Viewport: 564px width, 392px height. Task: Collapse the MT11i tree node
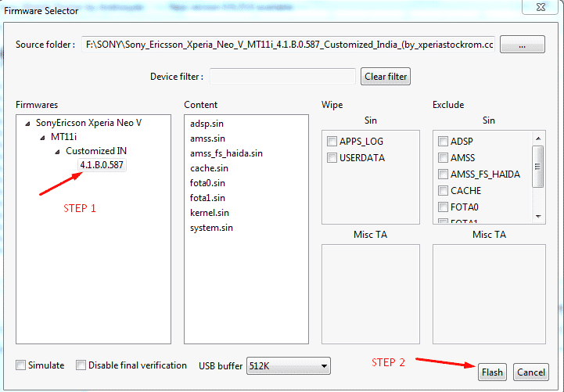click(42, 138)
